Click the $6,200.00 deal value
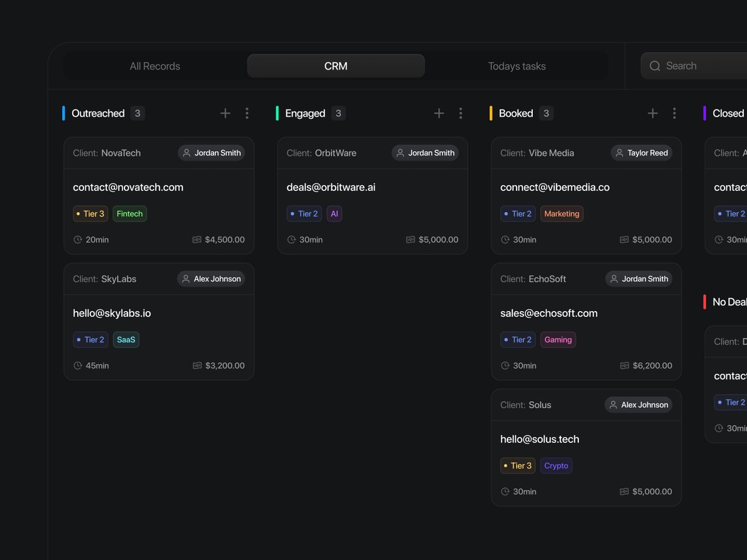The height and width of the screenshot is (560, 747). [652, 366]
